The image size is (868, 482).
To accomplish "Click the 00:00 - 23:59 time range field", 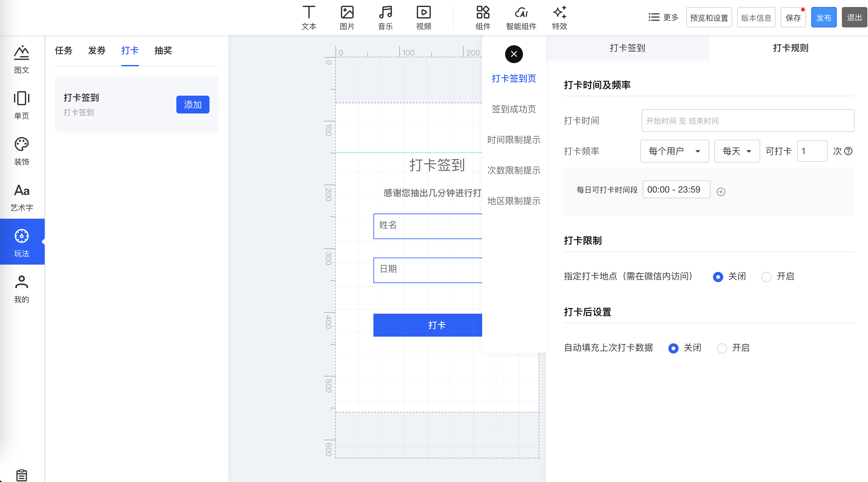I will point(676,190).
